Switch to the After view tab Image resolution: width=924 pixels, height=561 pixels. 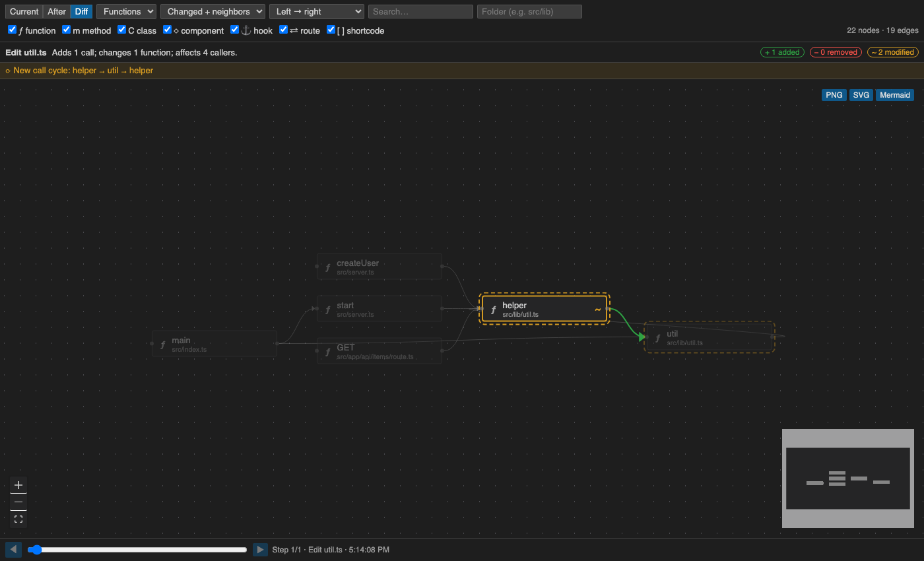(57, 11)
